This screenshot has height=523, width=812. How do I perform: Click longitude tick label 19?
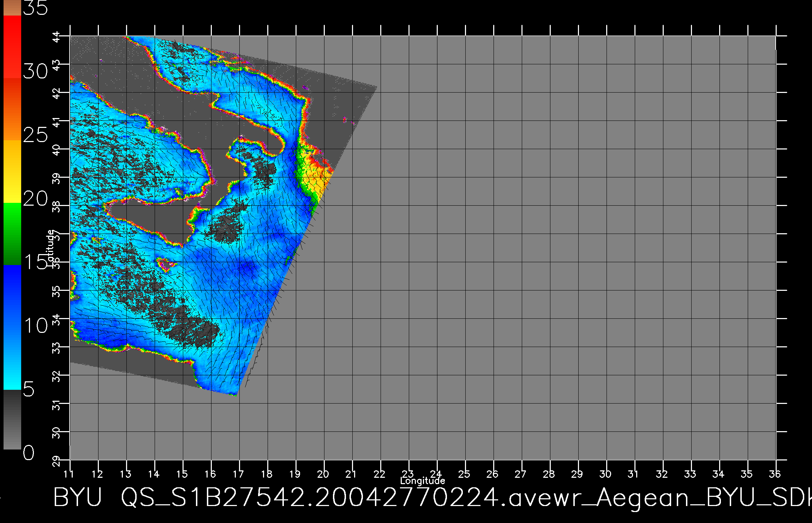pos(295,474)
